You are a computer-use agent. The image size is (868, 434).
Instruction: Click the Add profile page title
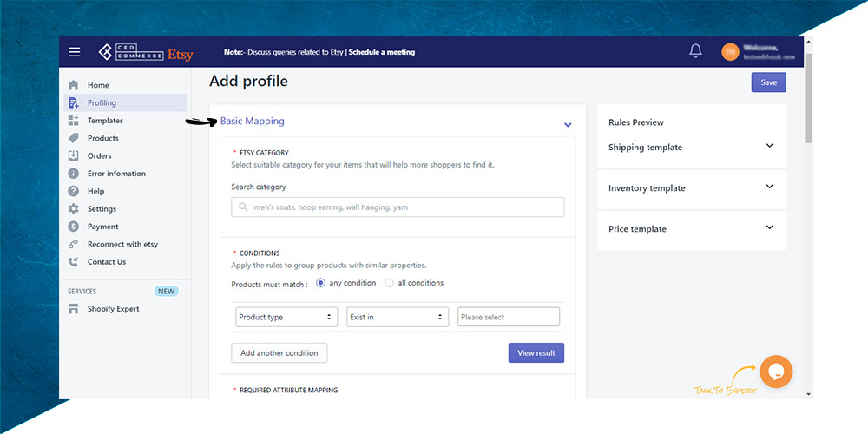pyautogui.click(x=248, y=82)
